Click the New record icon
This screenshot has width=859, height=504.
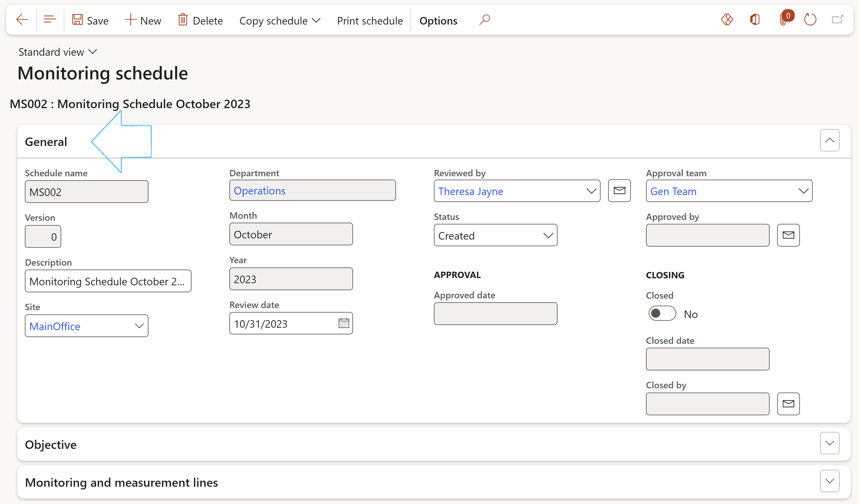(x=130, y=20)
